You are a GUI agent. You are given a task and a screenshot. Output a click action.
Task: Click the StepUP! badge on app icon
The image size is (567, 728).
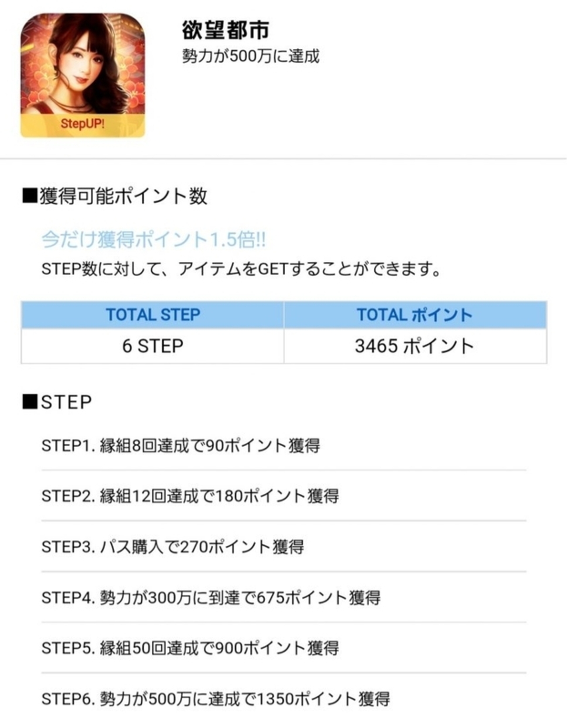point(83,124)
